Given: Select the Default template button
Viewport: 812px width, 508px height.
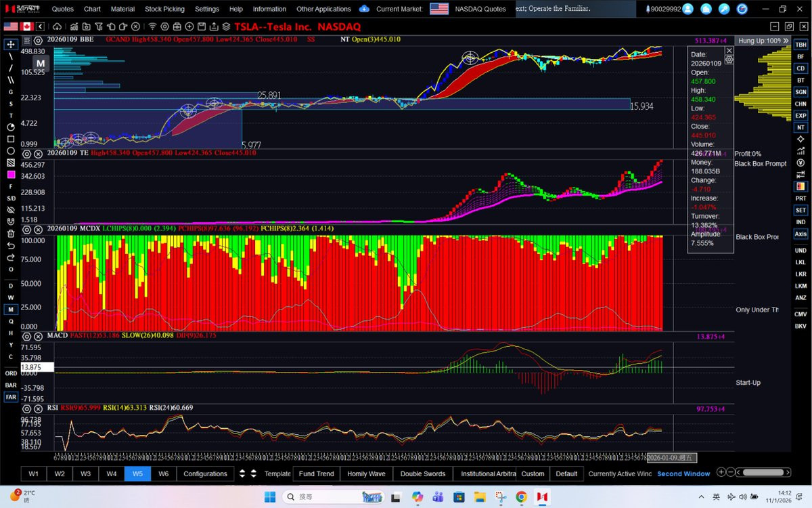Looking at the screenshot, I should [566, 473].
